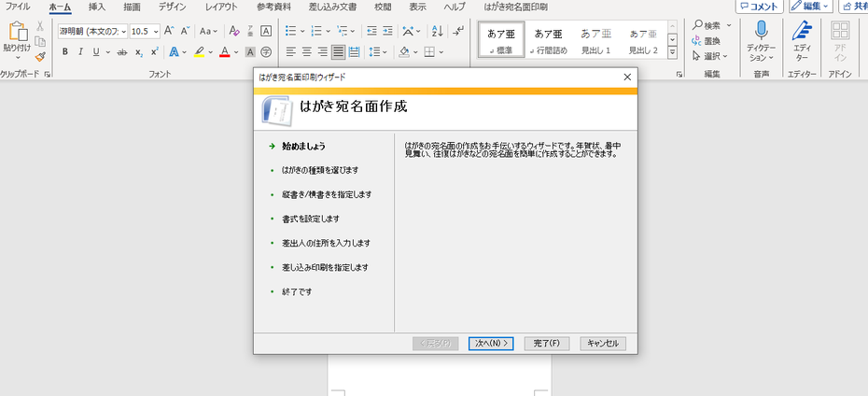This screenshot has width=868, height=396.
Task: Select wizard step 差し込み印刷を指定します
Action: point(325,267)
